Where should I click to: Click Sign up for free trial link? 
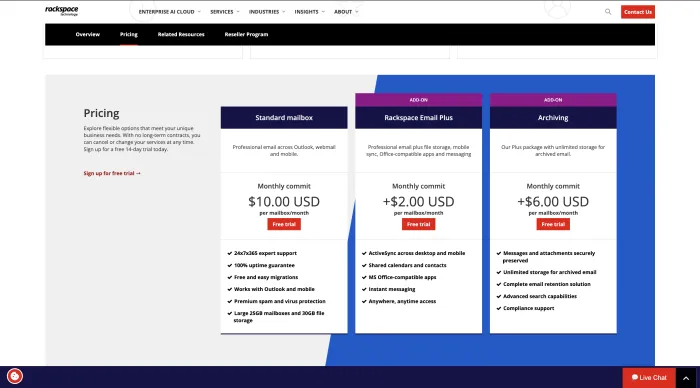pyautogui.click(x=112, y=173)
